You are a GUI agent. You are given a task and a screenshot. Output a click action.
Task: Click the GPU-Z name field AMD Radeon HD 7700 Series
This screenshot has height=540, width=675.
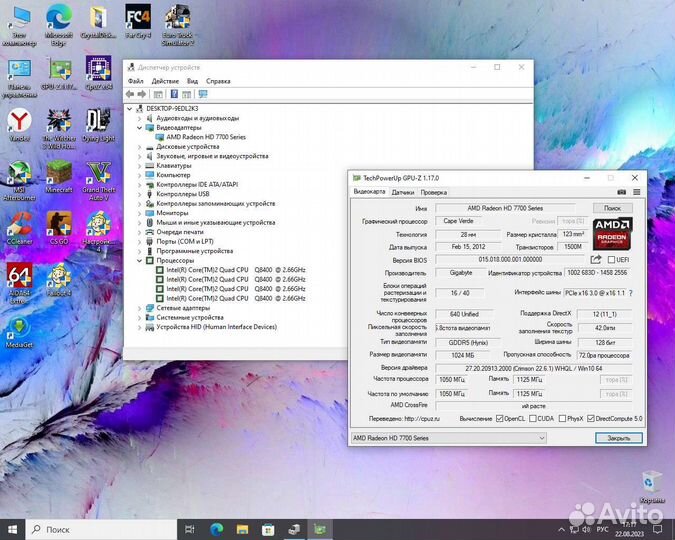(505, 208)
